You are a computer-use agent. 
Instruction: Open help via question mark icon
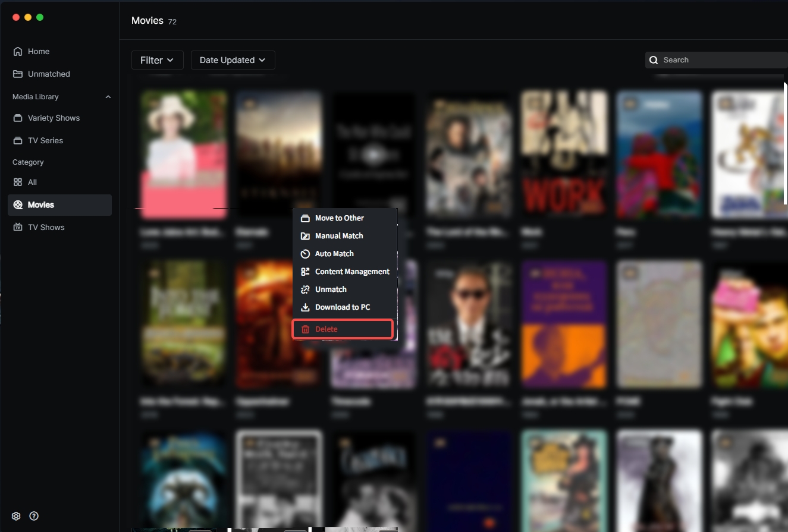click(x=34, y=516)
